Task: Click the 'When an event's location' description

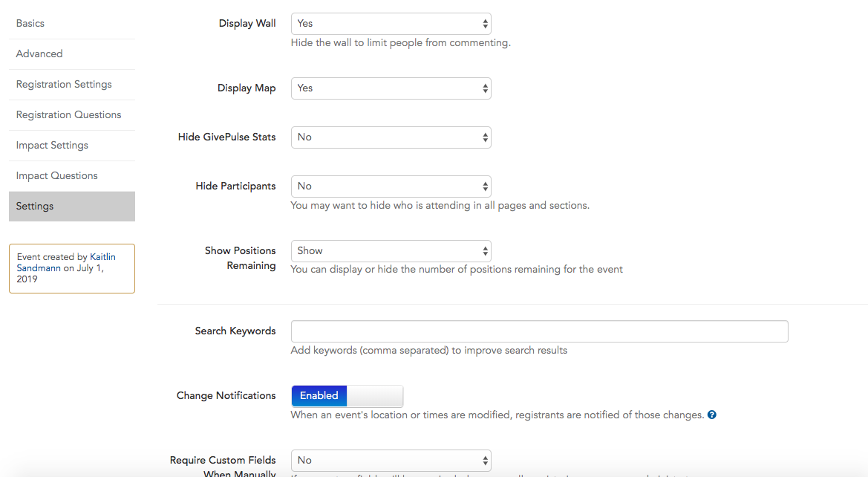Action: pos(497,415)
